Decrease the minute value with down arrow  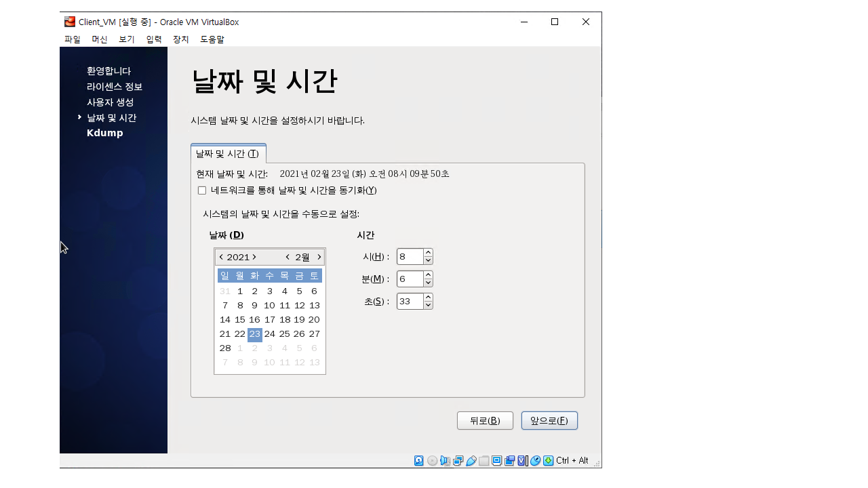pyautogui.click(x=428, y=283)
